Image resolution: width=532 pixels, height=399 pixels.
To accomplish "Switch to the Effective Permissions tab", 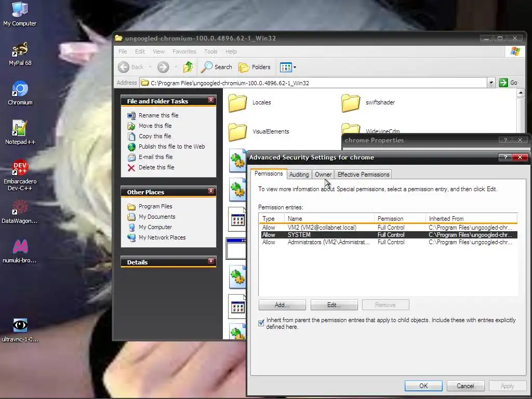I will coord(363,175).
